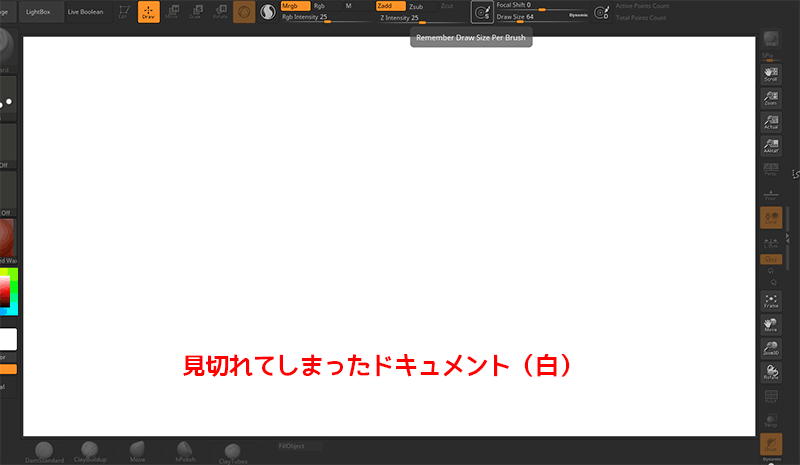Viewport: 800px width, 465px height.
Task: Adjust the Draw Size slider
Action: pyautogui.click(x=530, y=18)
